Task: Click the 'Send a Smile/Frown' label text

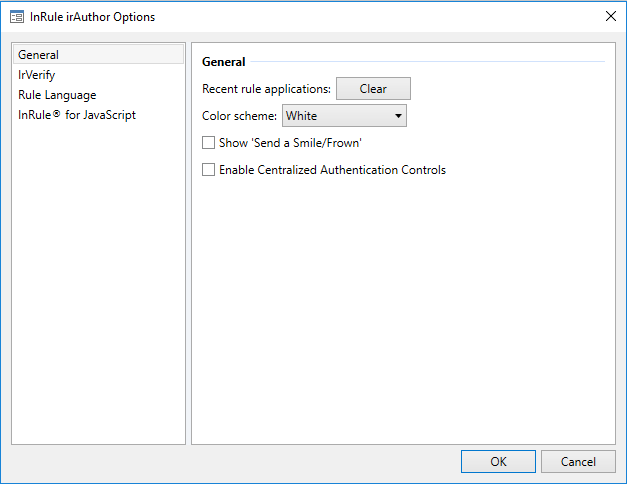Action: click(x=290, y=143)
